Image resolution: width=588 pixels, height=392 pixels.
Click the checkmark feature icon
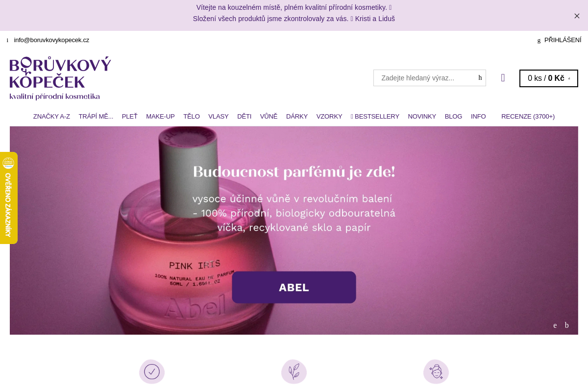coord(152,371)
